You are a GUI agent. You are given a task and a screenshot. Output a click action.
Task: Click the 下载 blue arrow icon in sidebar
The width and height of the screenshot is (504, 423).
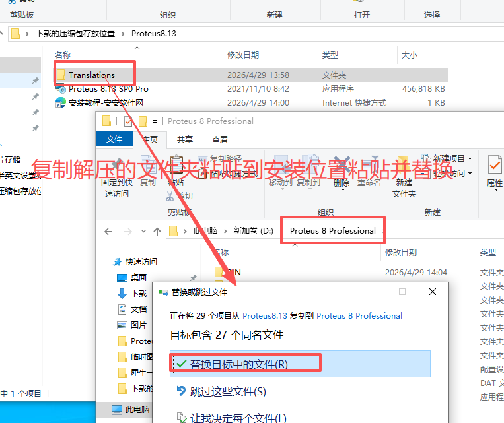(122, 293)
